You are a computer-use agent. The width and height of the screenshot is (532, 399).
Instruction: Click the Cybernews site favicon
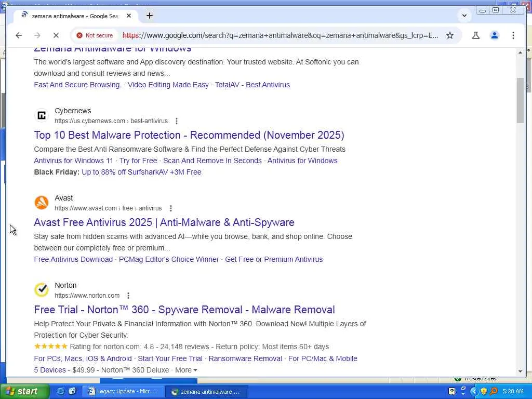[x=42, y=116]
